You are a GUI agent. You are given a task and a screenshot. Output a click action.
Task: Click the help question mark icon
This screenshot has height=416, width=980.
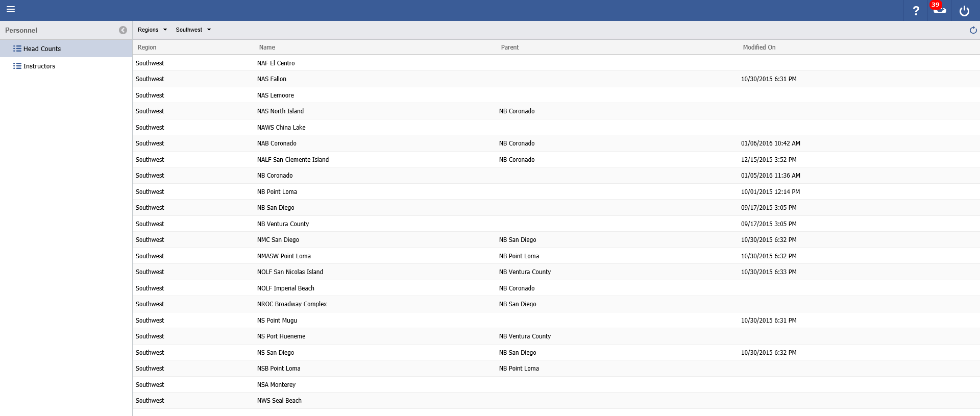click(x=916, y=11)
